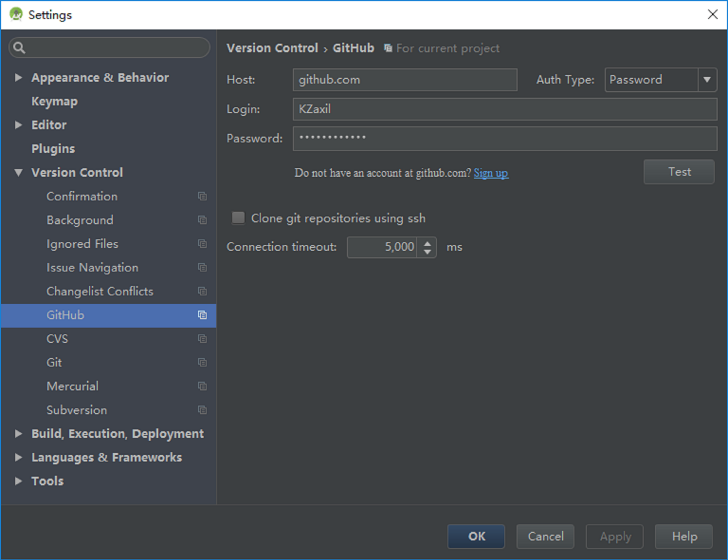This screenshot has height=560, width=728.
Task: Expand Appearance & Behavior section
Action: [x=18, y=78]
